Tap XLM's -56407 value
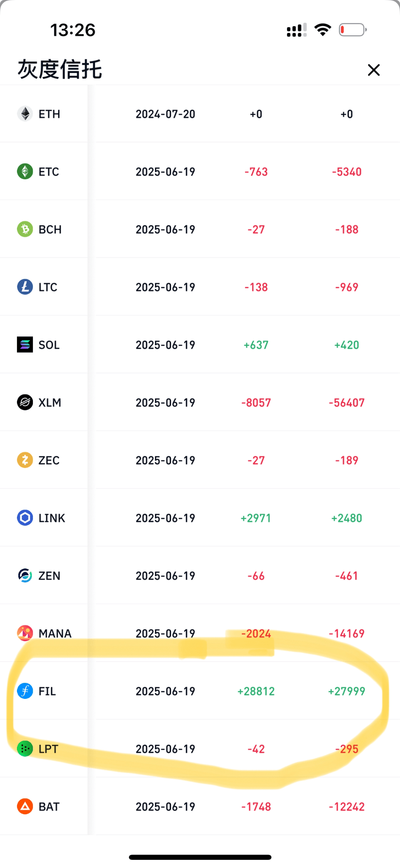Viewport: 400px width, 868px height. pyautogui.click(x=346, y=403)
